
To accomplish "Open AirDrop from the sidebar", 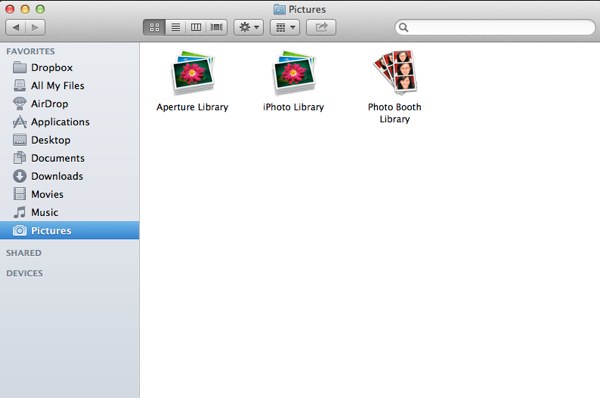I will [x=70, y=104].
